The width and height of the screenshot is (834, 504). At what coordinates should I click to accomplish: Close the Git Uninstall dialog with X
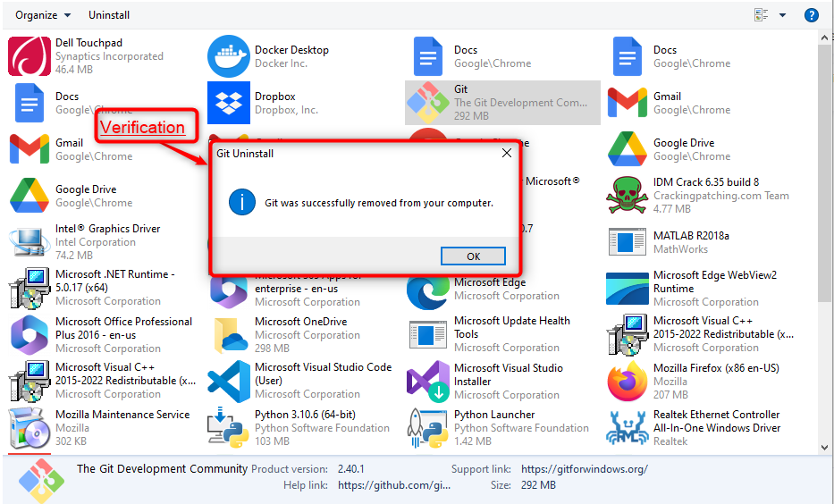click(507, 153)
